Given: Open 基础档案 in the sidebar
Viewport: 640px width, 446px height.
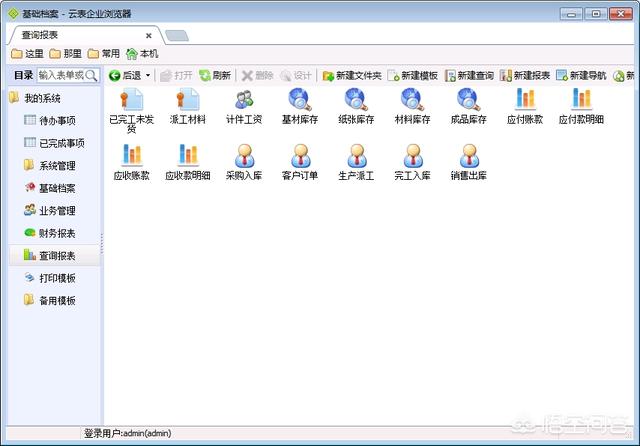Looking at the screenshot, I should [x=50, y=188].
